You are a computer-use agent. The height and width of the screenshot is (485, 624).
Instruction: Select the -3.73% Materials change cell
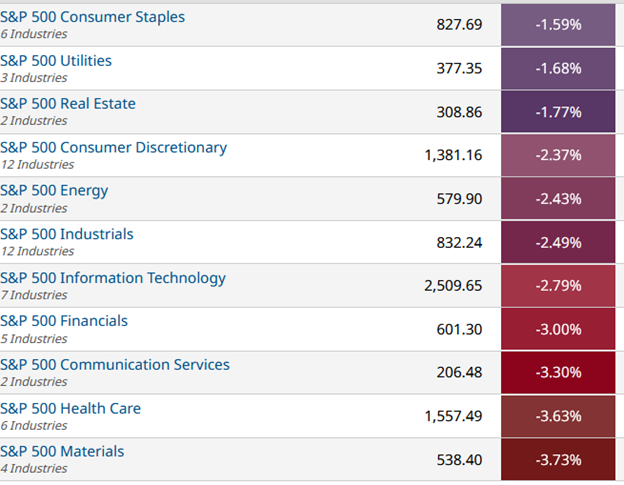(x=558, y=460)
